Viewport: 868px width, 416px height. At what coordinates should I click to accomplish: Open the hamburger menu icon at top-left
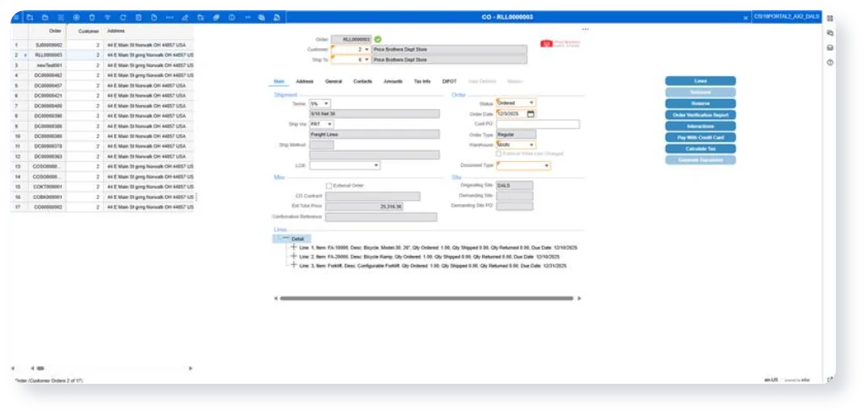click(15, 17)
